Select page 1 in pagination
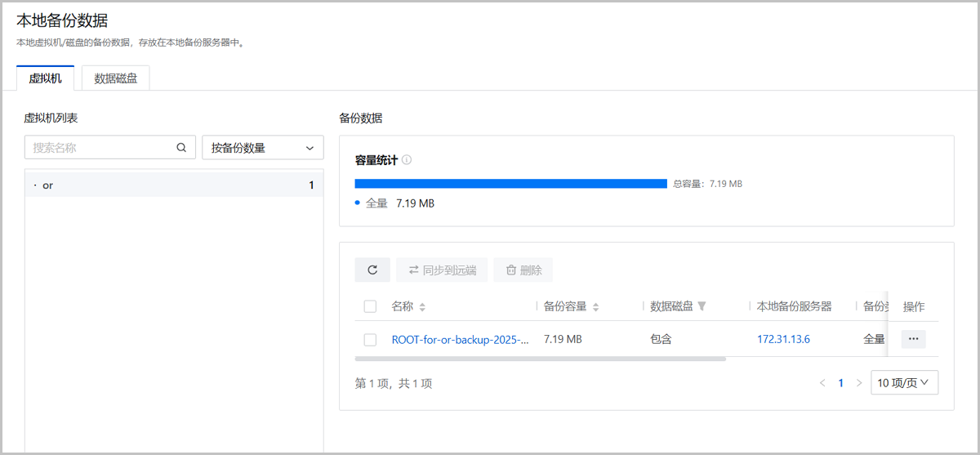The height and width of the screenshot is (455, 980). coord(840,382)
